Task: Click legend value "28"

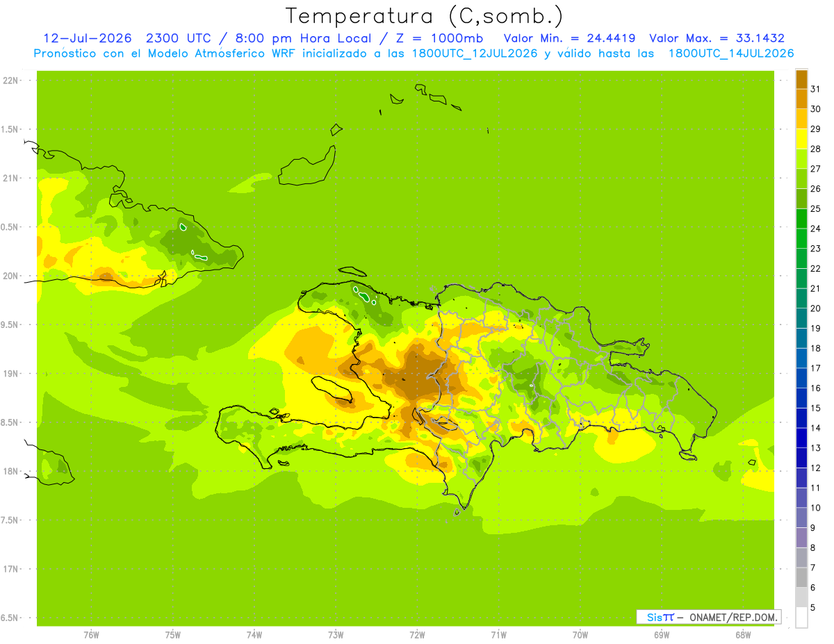Action: pos(816,149)
